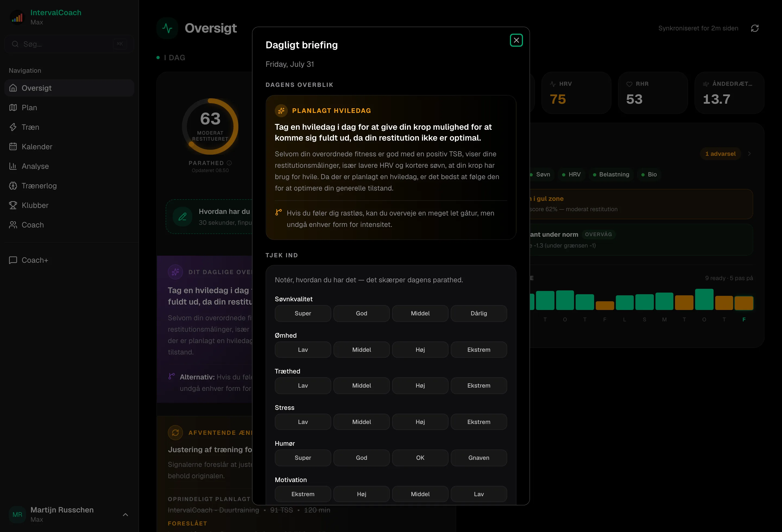Set Ømhed to Lav
Image resolution: width=782 pixels, height=532 pixels.
pos(303,350)
